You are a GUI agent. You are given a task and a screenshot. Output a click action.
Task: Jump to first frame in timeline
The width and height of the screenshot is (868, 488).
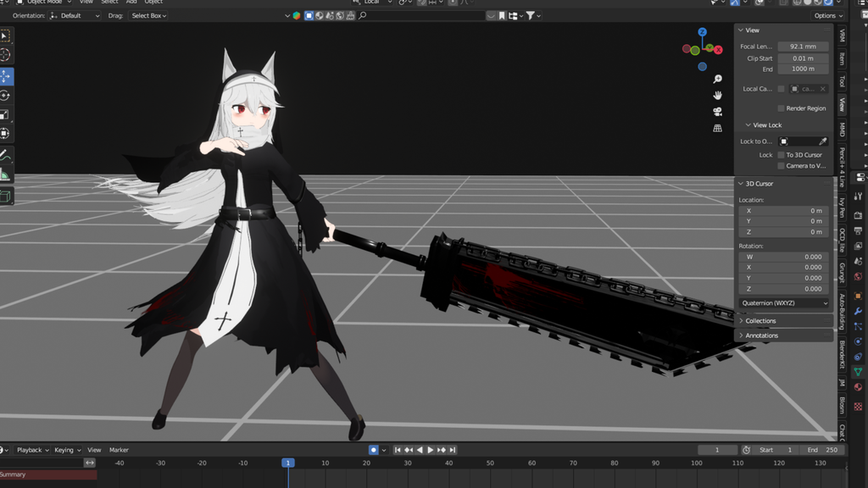tap(398, 450)
